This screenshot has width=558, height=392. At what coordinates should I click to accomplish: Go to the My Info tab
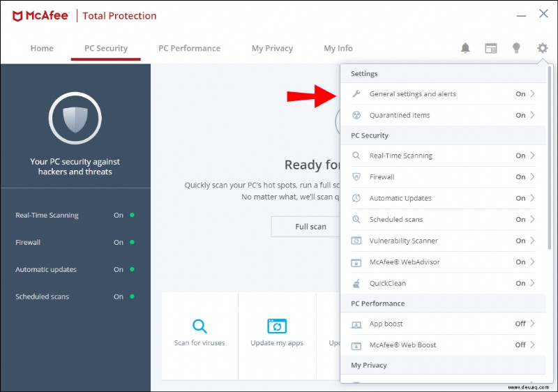click(338, 48)
